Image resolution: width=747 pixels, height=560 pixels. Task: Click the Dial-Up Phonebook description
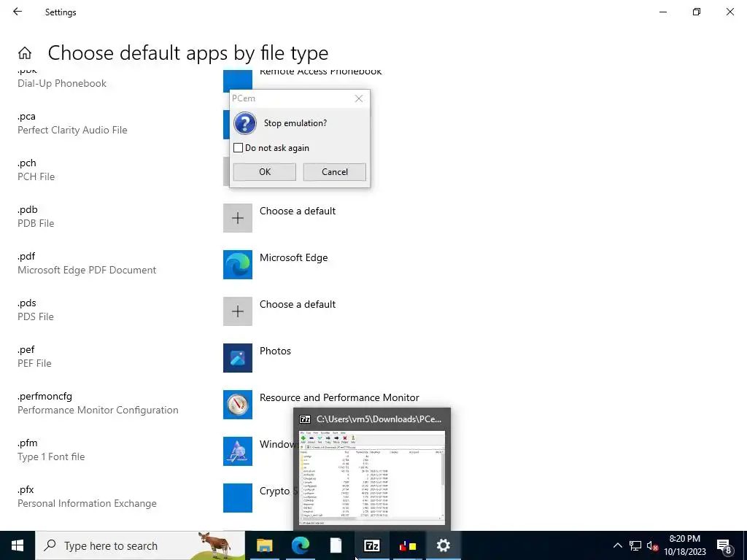click(x=62, y=83)
